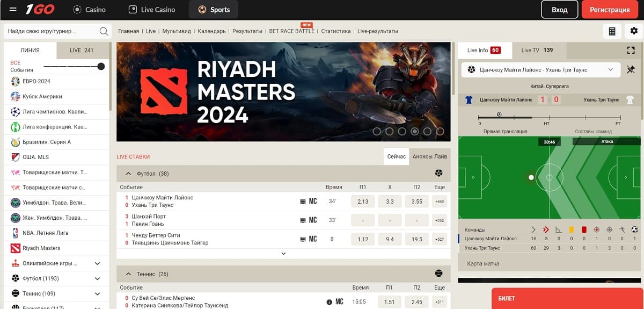Expand Олимпийские игры in the sidebar
Screen dimensions: 644x309
point(97,264)
